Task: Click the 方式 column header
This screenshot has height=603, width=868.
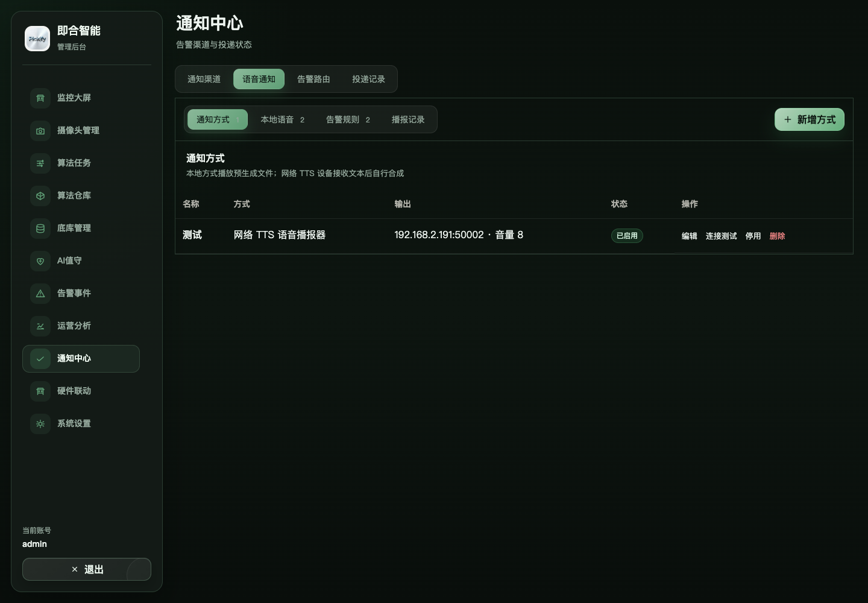Action: point(242,204)
